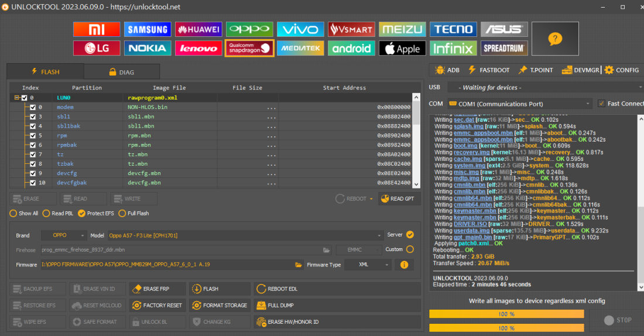Switch to the FLASH tab
The width and height of the screenshot is (644, 336).
45,71
